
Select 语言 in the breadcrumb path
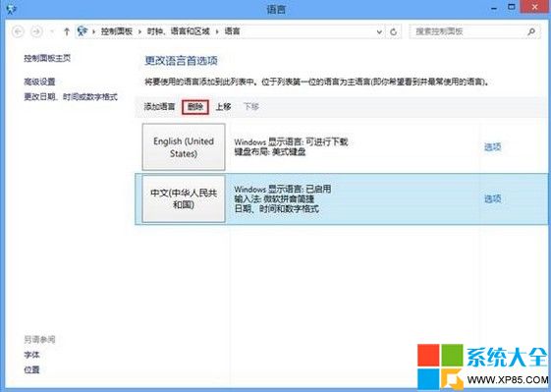click(232, 31)
